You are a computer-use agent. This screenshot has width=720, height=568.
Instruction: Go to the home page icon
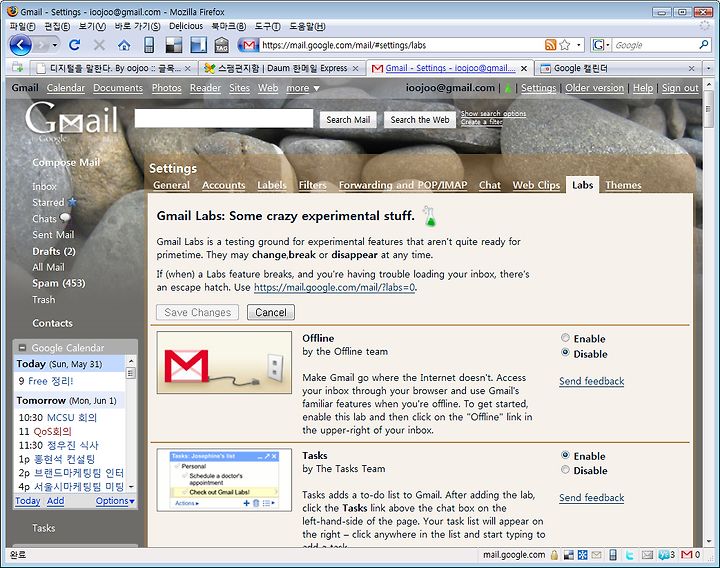124,45
